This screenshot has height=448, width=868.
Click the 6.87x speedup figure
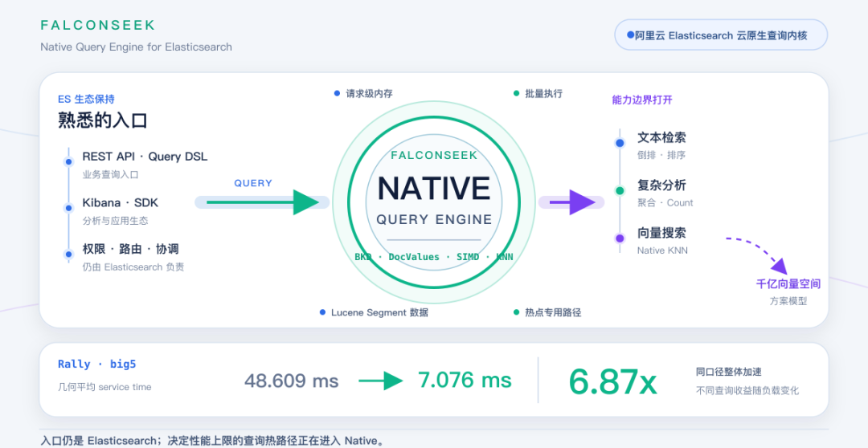pyautogui.click(x=612, y=381)
